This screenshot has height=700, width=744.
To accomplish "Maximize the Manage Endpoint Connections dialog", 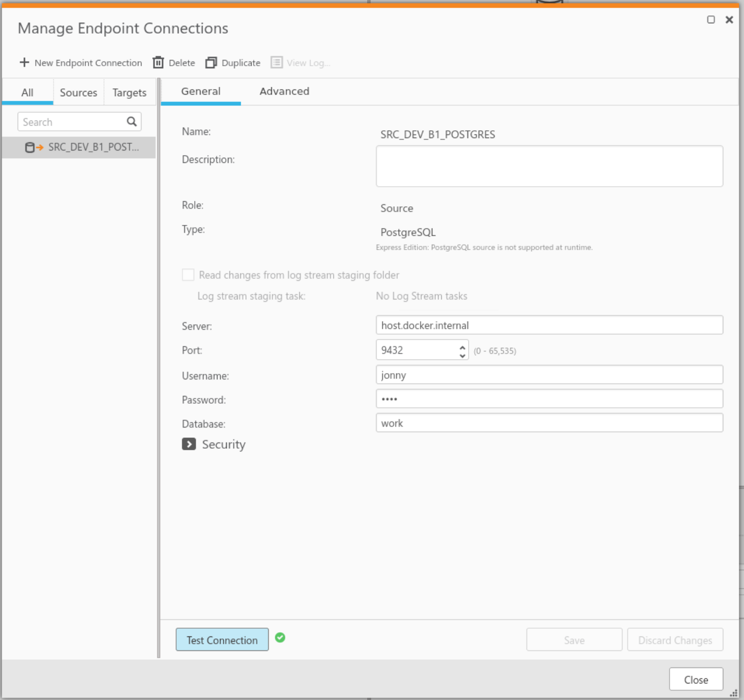I will click(x=711, y=20).
